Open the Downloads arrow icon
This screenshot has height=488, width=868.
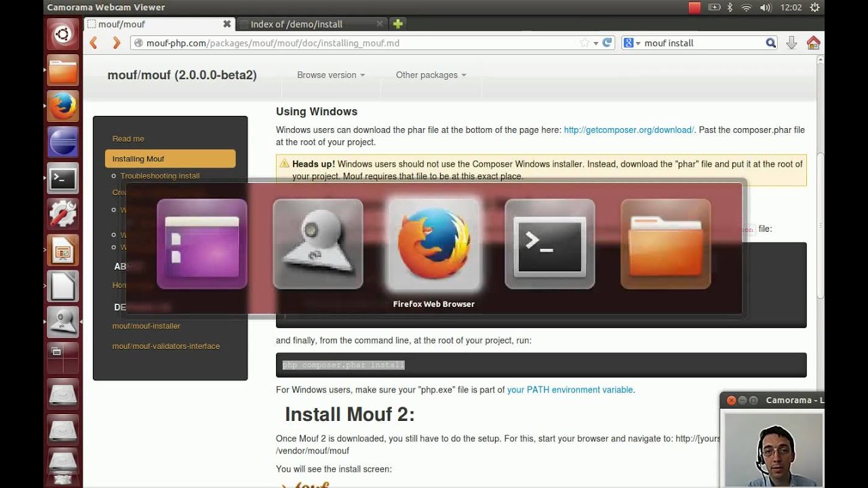click(x=791, y=43)
